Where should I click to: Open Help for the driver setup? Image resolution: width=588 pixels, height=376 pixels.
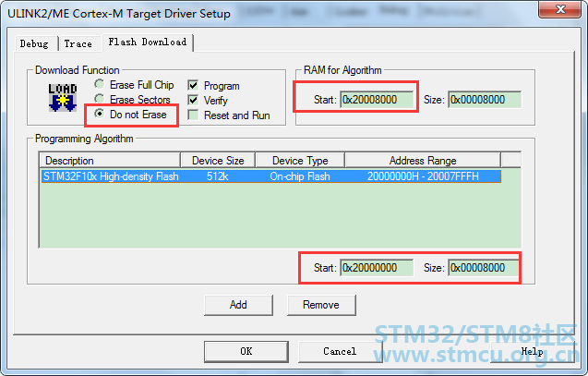pos(533,351)
